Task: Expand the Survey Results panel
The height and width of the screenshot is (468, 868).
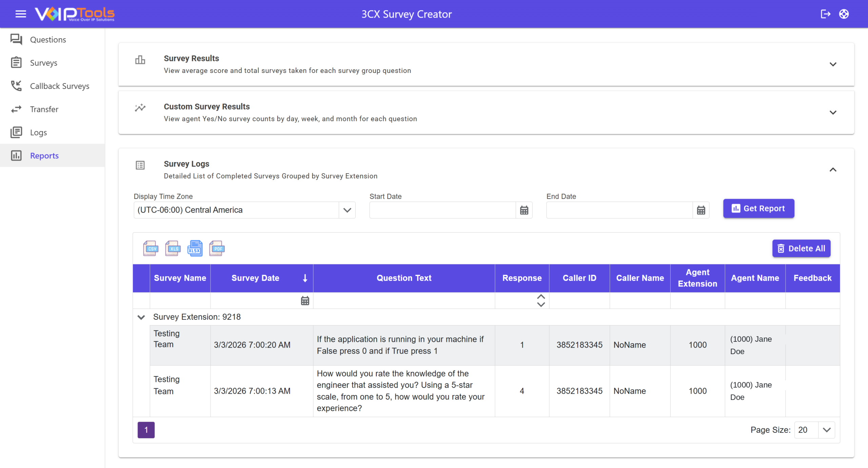Action: pyautogui.click(x=833, y=64)
